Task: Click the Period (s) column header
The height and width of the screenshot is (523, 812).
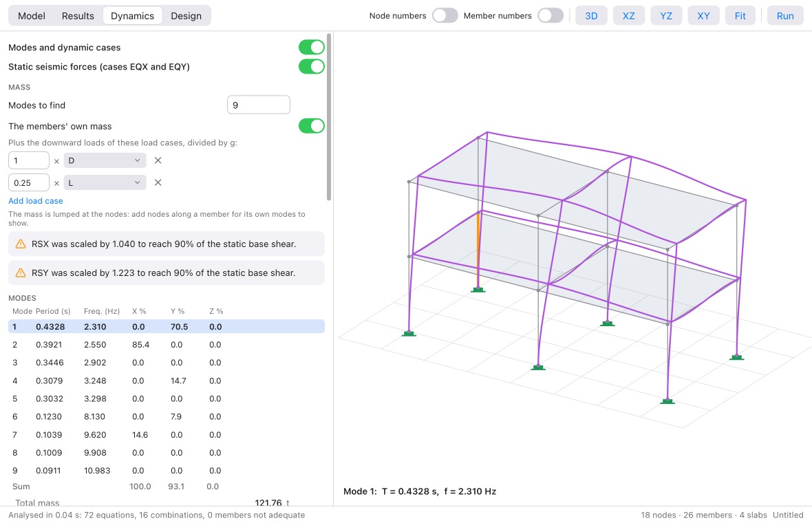Action: [x=53, y=311]
